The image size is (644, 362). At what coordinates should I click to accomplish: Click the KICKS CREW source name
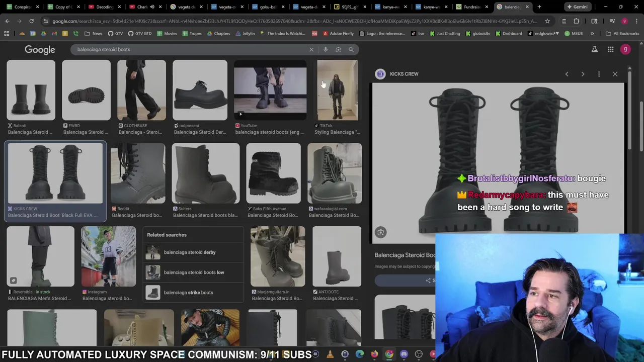point(404,74)
